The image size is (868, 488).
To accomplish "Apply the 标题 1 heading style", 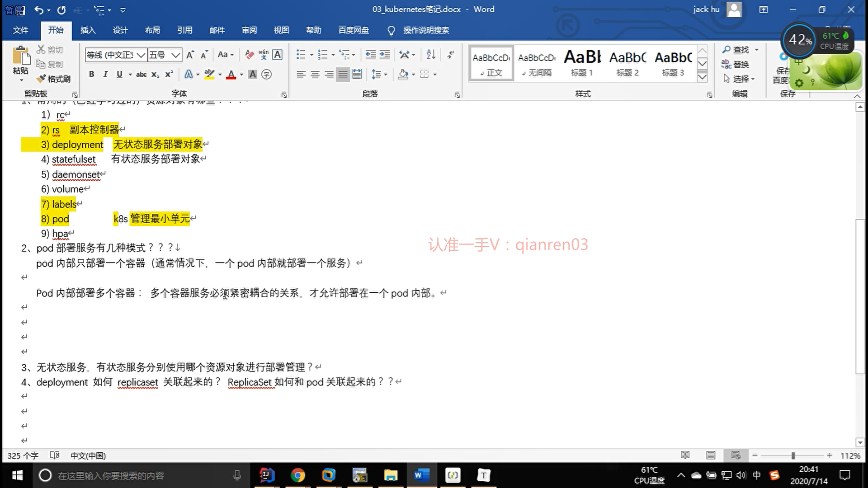I will 582,63.
